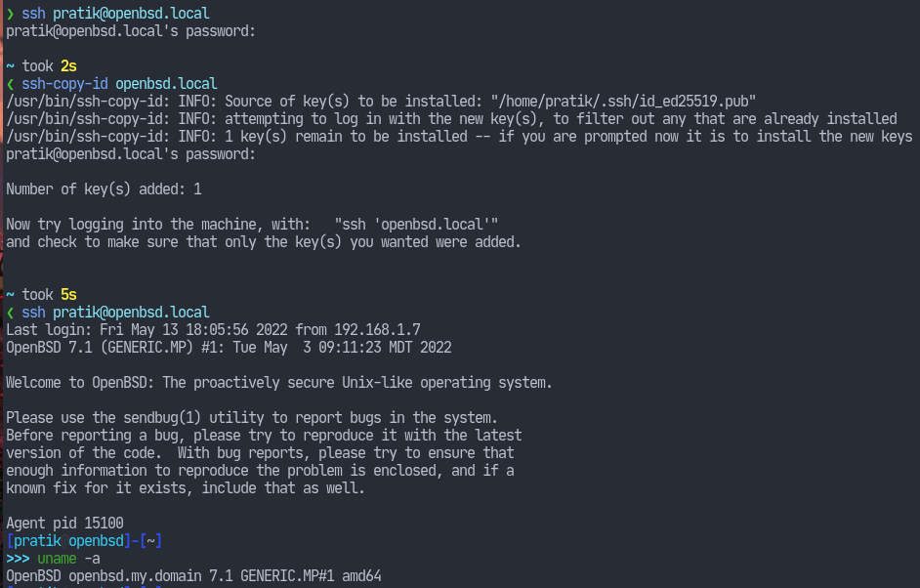Screen dimensions: 920x588
Task: Click the 'openbsd.my.domain' hostname in uname output
Action: click(x=135, y=576)
